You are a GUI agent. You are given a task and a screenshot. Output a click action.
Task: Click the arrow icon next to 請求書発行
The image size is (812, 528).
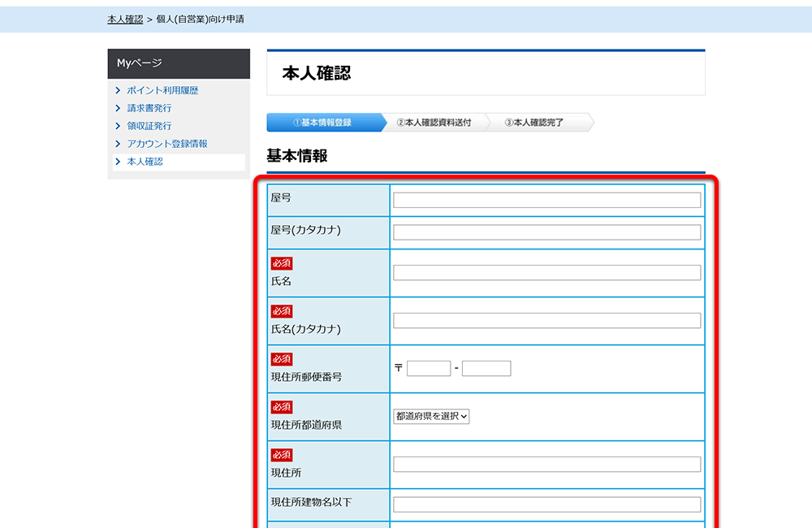[119, 108]
